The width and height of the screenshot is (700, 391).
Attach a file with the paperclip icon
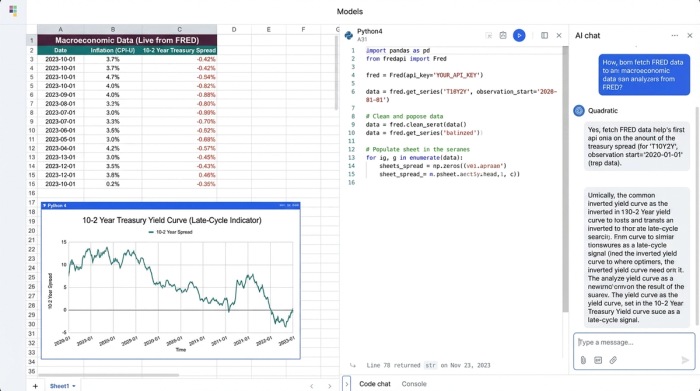pyautogui.click(x=583, y=360)
